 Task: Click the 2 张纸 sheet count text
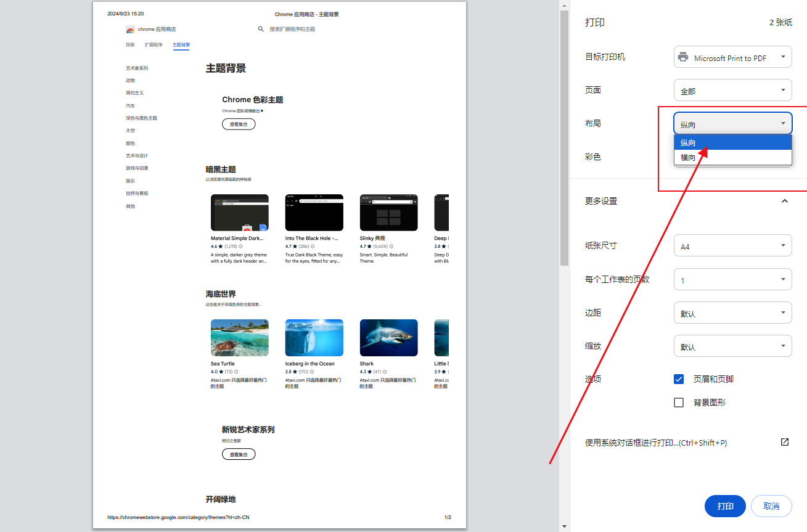pyautogui.click(x=780, y=22)
